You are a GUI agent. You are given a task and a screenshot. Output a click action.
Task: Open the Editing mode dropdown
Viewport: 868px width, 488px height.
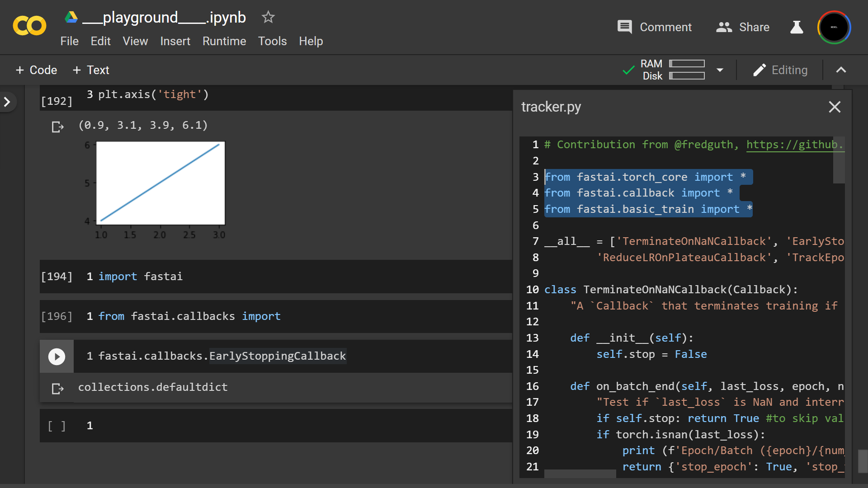(x=780, y=70)
